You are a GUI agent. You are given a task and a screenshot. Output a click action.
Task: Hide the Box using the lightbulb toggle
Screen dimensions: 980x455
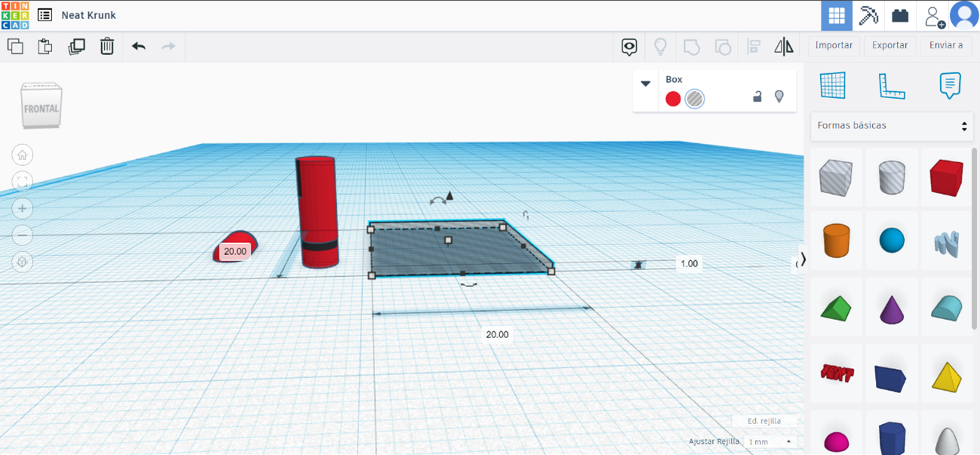(x=779, y=96)
